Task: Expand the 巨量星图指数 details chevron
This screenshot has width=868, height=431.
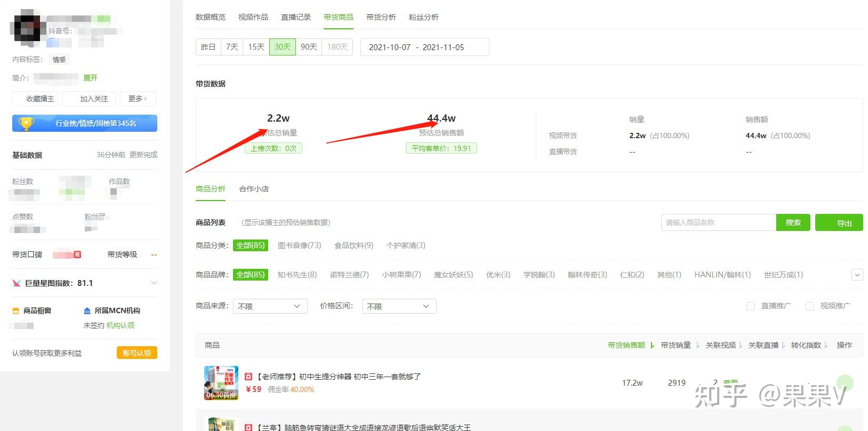Action: click(154, 283)
